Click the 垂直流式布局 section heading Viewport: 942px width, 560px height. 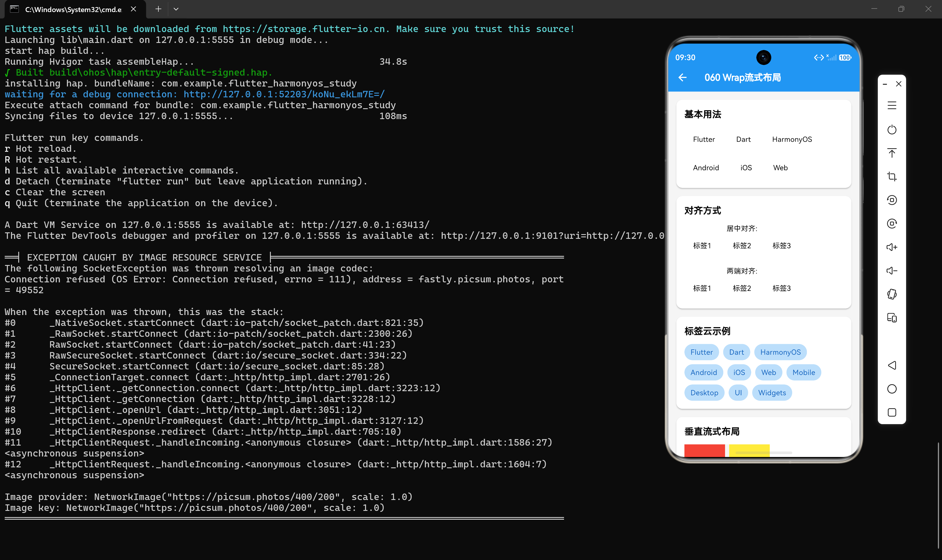tap(712, 431)
